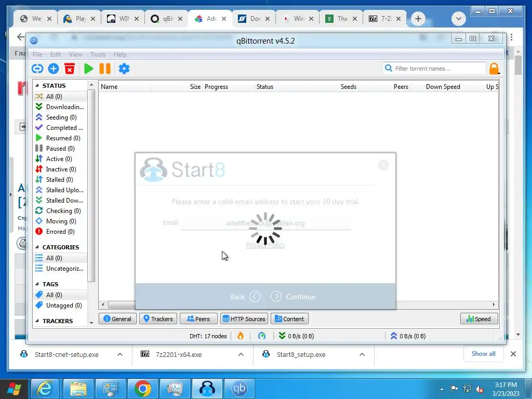The height and width of the screenshot is (399, 532).
Task: Open qBittorrent taskbar icon
Action: coord(240,389)
